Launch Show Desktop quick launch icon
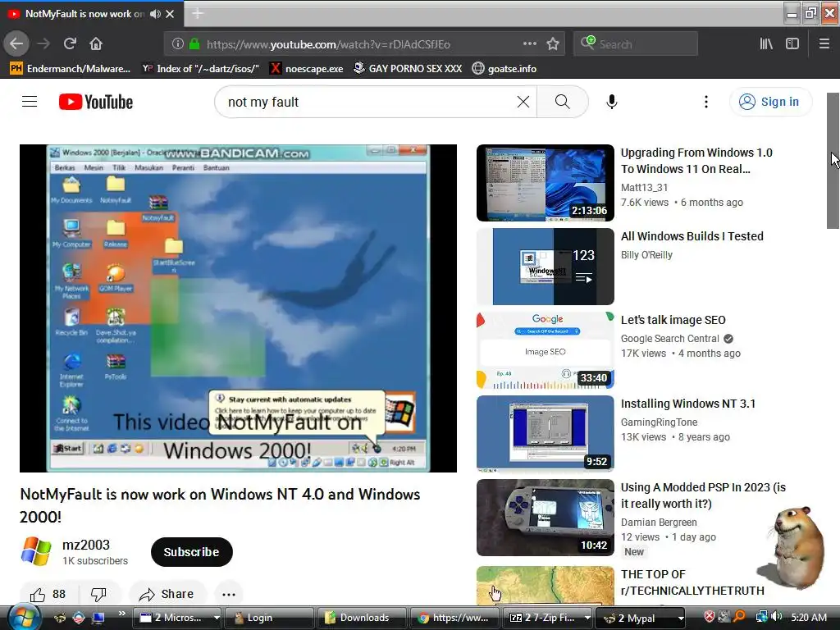 (98, 618)
